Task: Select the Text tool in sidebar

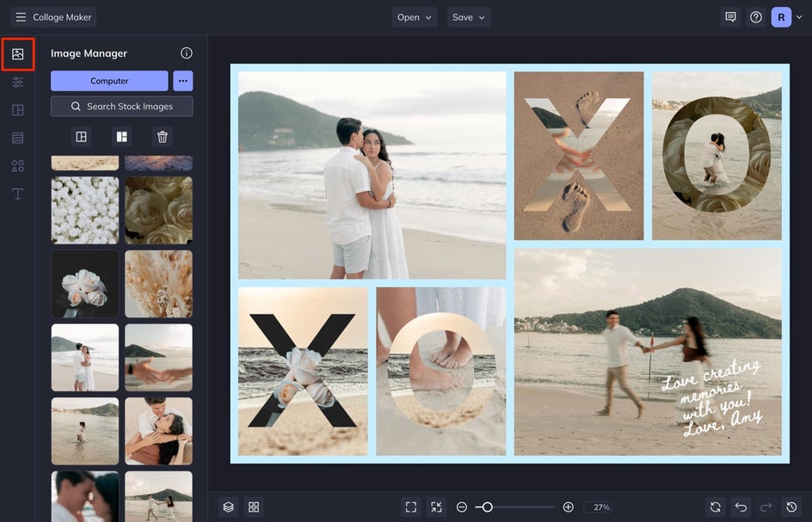Action: click(x=17, y=193)
